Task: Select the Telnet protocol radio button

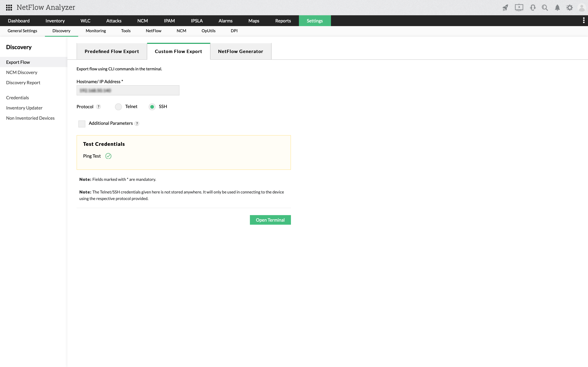Action: 118,107
